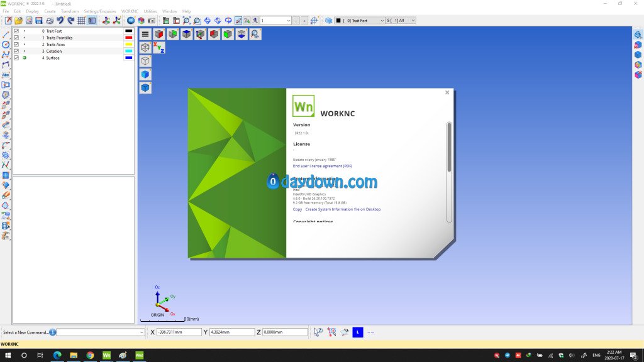Click the Undo arrow icon
Image resolution: width=644 pixels, height=362 pixels.
click(60, 21)
